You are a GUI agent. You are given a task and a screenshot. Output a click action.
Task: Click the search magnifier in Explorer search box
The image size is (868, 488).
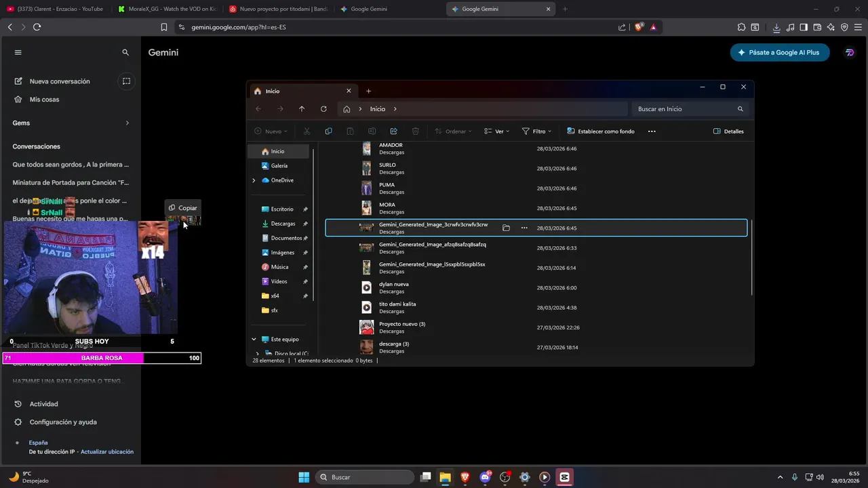pyautogui.click(x=741, y=109)
